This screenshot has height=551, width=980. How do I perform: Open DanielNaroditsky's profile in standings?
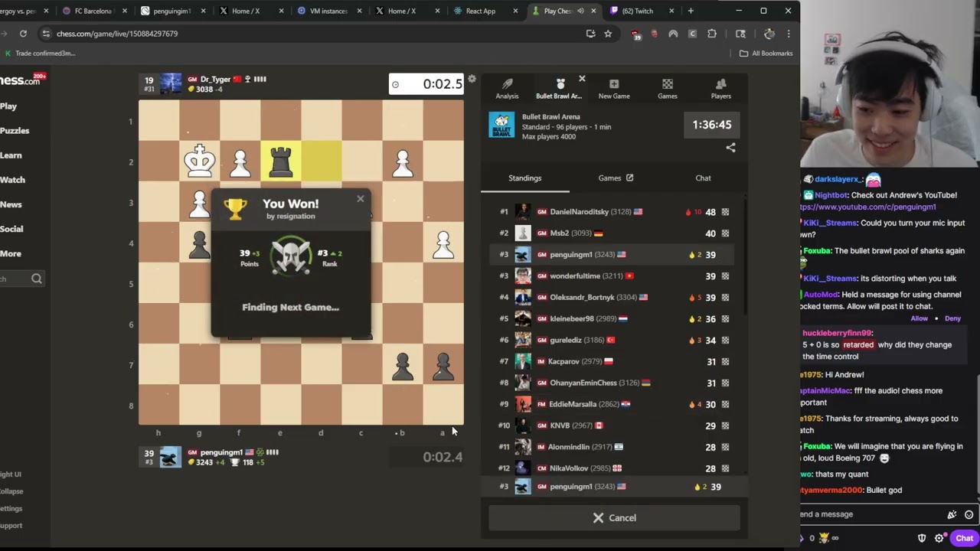tap(579, 212)
